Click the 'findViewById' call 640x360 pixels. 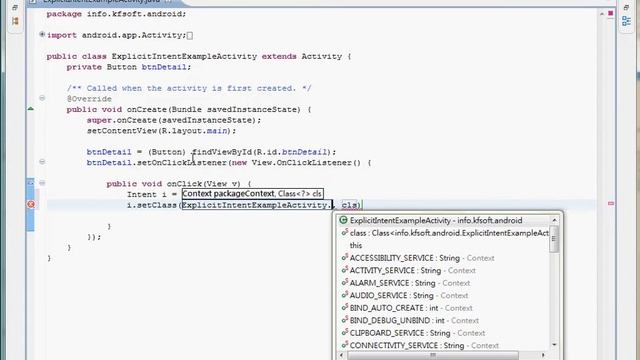222,152
